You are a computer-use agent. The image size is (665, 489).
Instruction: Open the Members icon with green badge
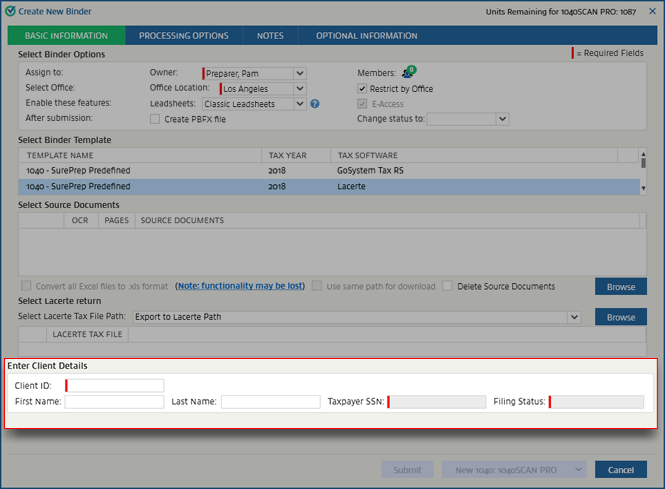[x=409, y=72]
